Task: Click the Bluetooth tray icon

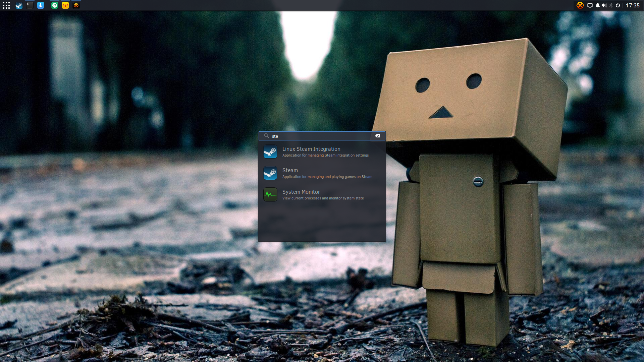Action: coord(611,5)
